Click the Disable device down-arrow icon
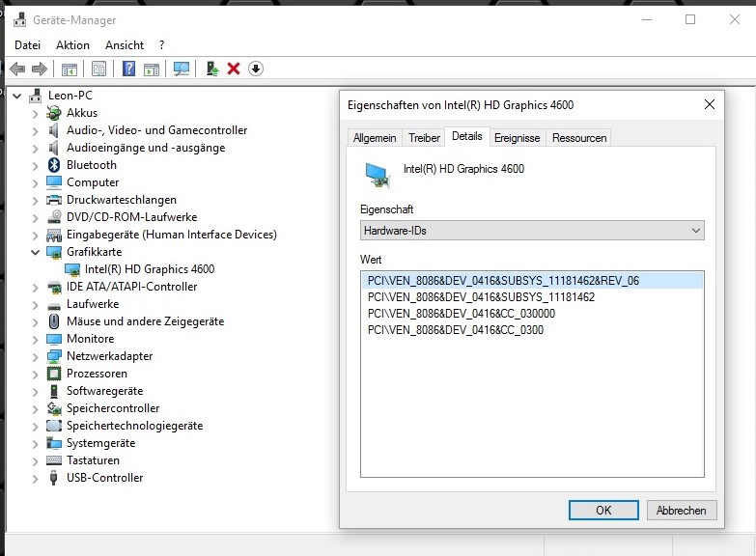The width and height of the screenshot is (756, 556). click(256, 69)
